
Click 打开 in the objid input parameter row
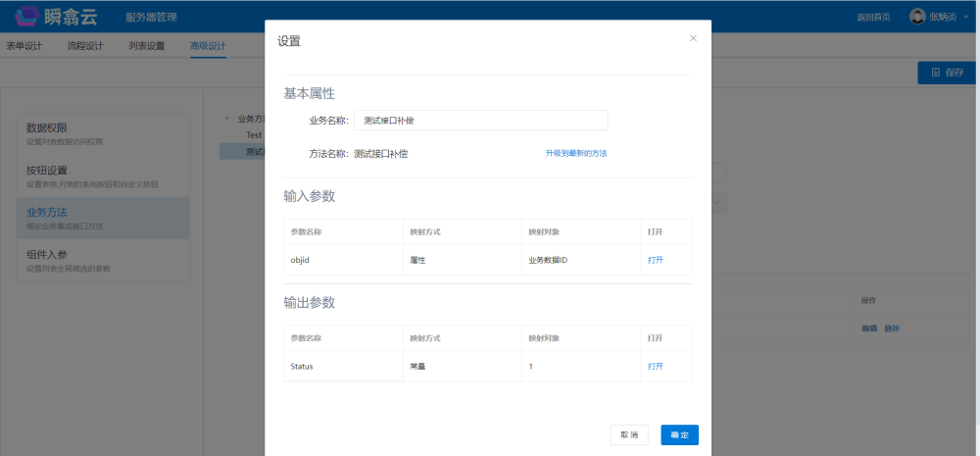[655, 260]
